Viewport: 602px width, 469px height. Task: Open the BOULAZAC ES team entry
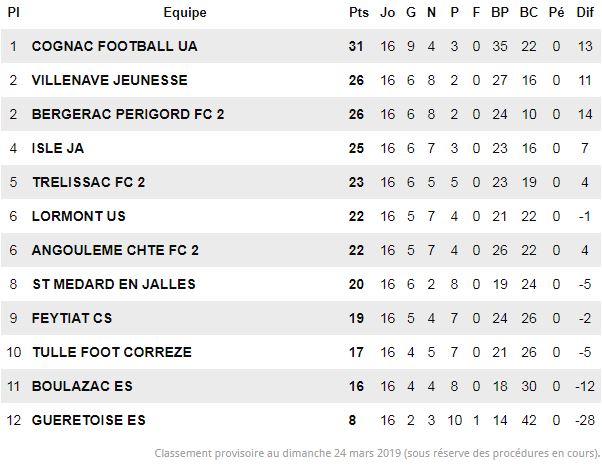point(82,386)
